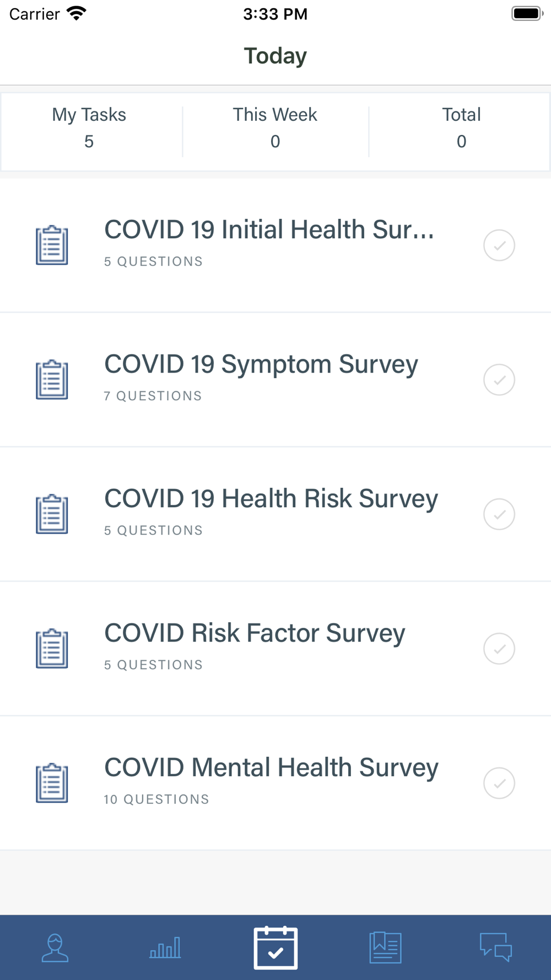The image size is (551, 980).
Task: Tap the clipboard icon for Health Risk Survey
Action: 52,514
